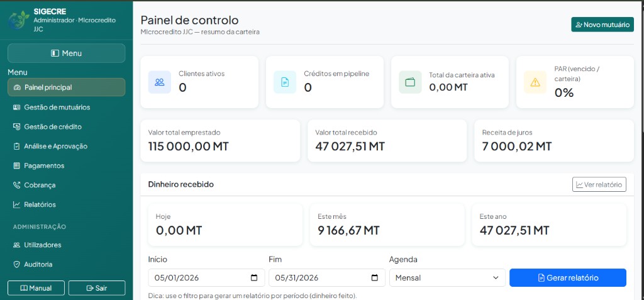Screen dimensions: 644x300
Task: Click the Dinheiro recebido section title
Action: [x=180, y=184]
